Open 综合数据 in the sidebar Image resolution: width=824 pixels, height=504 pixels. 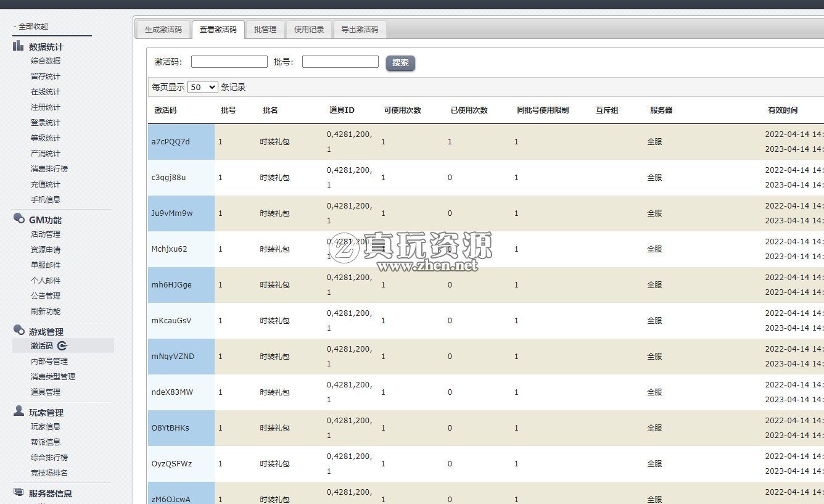(46, 61)
